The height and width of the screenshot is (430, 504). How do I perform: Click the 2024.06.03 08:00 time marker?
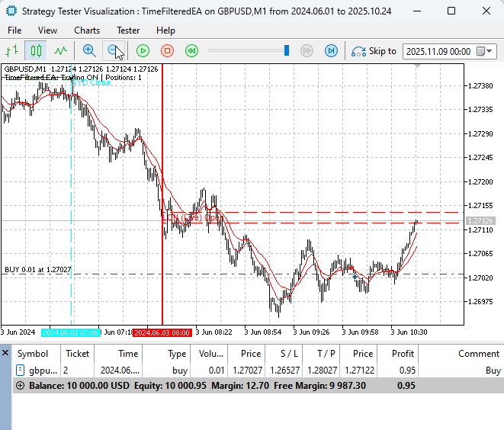162,332
